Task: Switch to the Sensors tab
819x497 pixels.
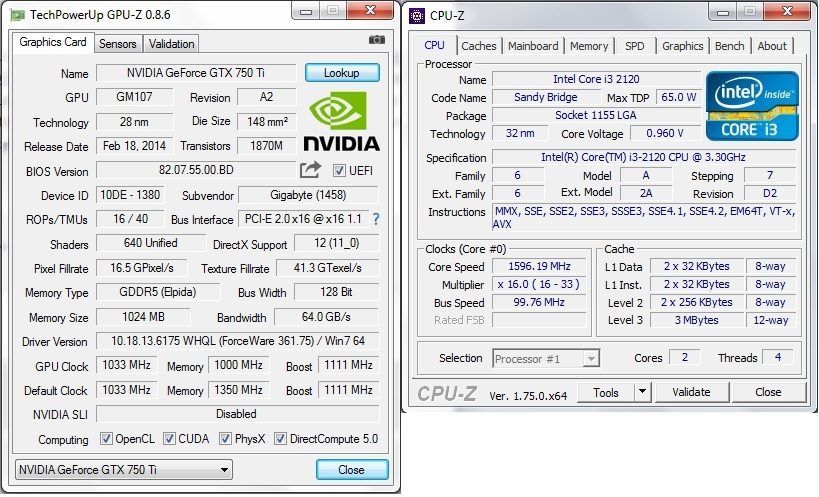Action: (118, 44)
